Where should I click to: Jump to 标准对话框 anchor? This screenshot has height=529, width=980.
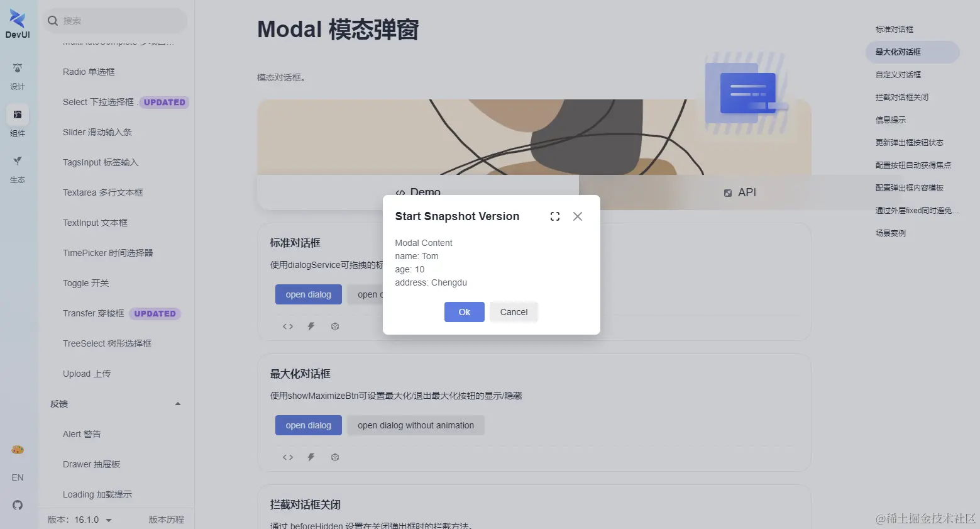coord(895,30)
